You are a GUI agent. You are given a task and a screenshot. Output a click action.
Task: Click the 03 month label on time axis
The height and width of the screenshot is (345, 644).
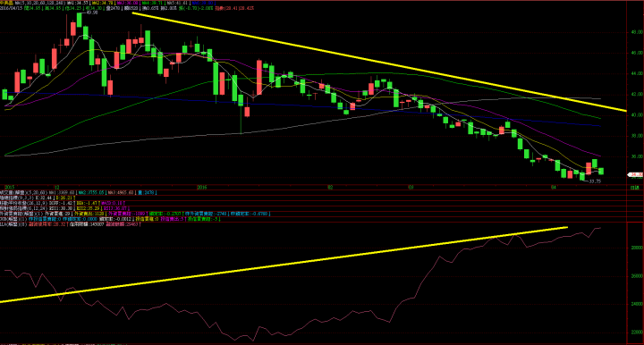pos(411,187)
